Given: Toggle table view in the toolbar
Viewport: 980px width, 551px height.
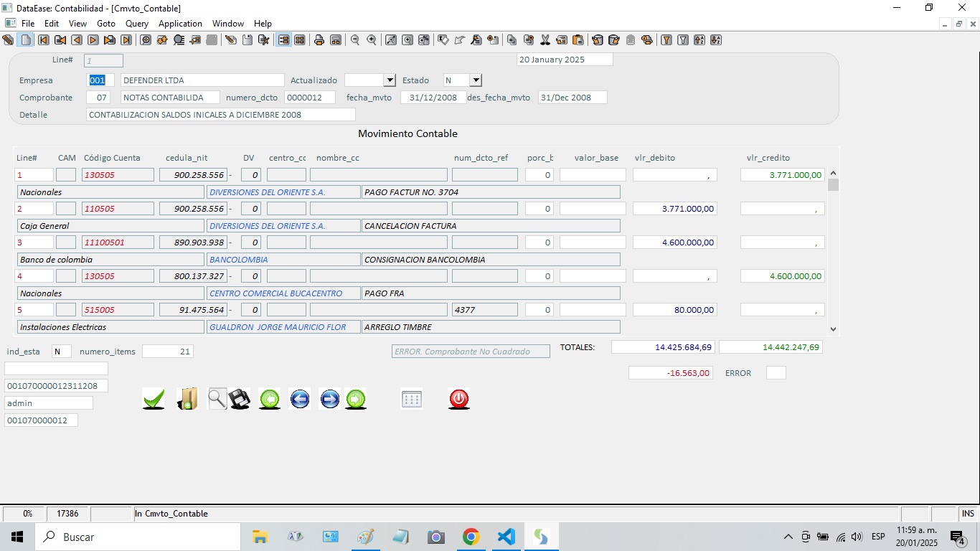Looking at the screenshot, I should click(x=300, y=40).
